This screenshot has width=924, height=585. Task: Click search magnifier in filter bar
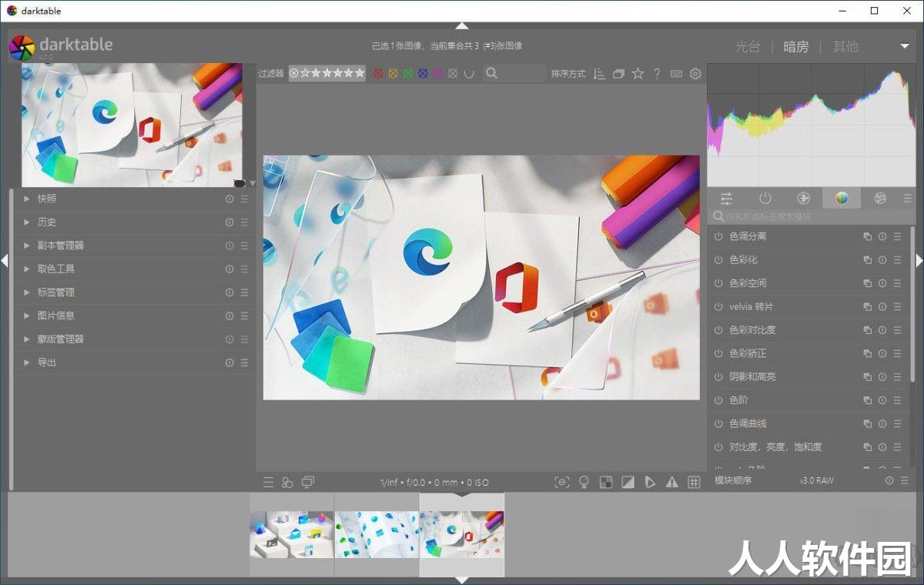coord(491,74)
